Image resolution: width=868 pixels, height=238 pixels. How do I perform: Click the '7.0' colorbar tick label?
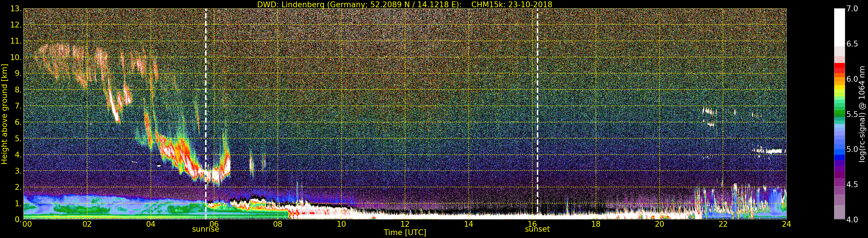click(x=852, y=9)
